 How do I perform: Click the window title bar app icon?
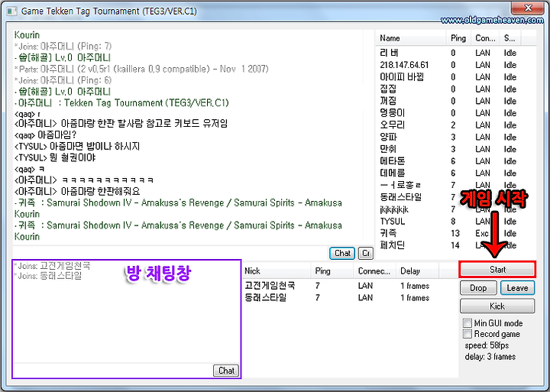point(12,11)
